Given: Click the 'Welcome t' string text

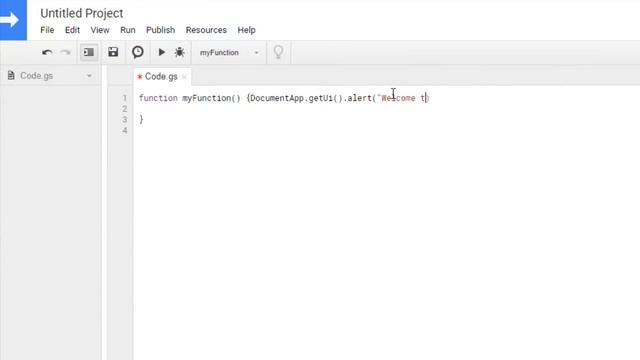Looking at the screenshot, I should click(403, 98).
